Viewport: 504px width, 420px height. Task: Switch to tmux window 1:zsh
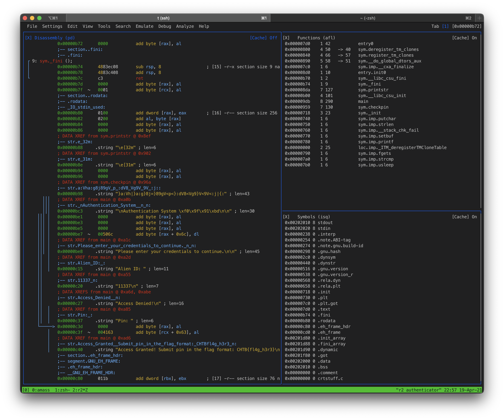(x=62, y=390)
